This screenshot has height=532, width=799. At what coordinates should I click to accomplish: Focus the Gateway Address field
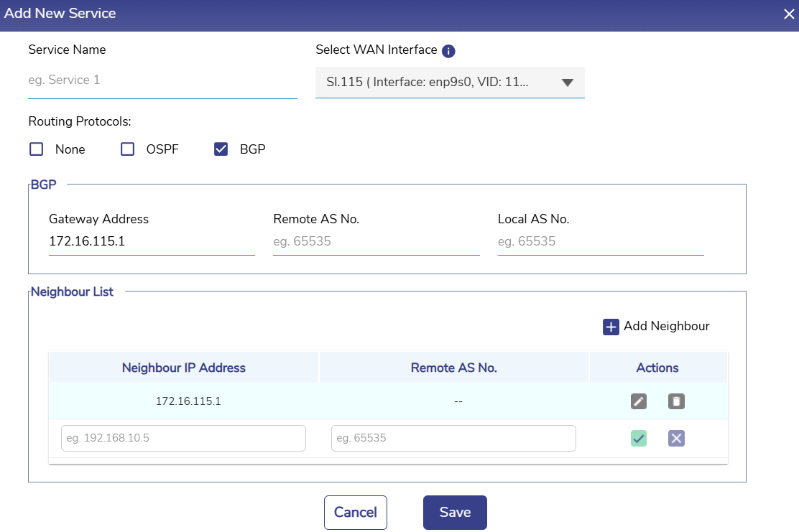(x=152, y=242)
